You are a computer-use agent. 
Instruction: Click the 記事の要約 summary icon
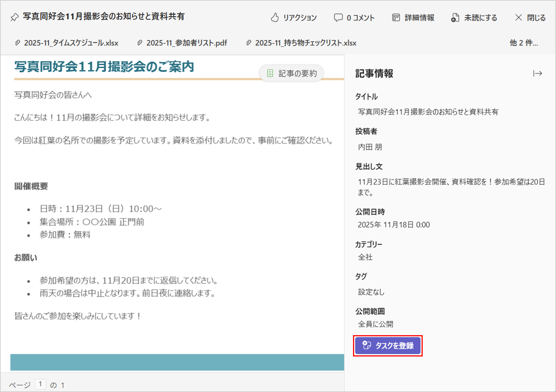point(270,73)
